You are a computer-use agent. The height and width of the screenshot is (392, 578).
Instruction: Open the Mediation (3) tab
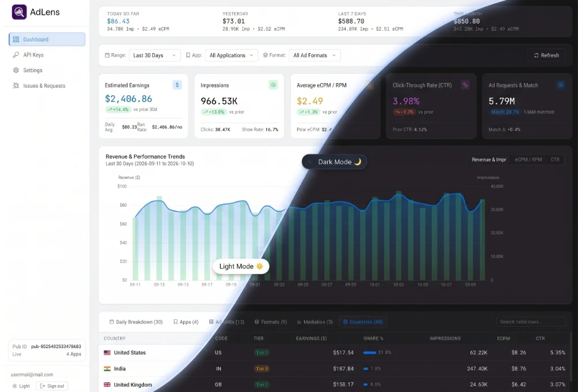point(315,322)
